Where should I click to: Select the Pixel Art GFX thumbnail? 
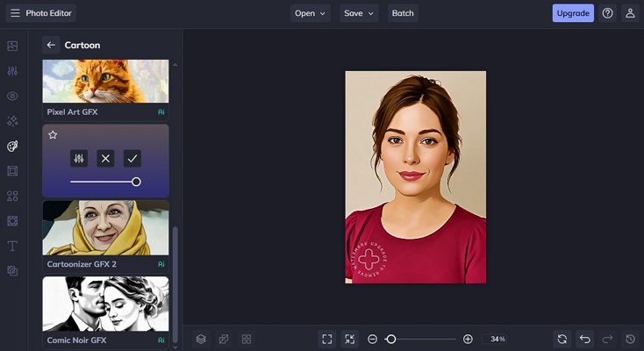[x=105, y=81]
